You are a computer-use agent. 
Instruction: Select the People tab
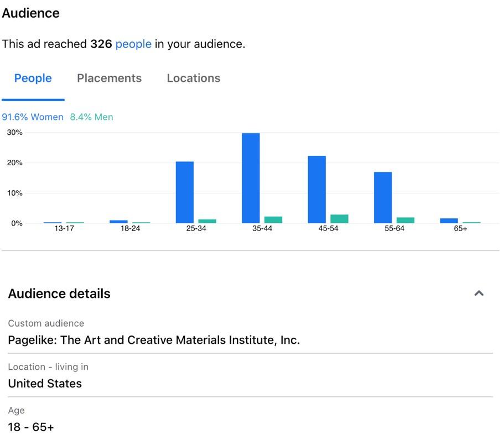pyautogui.click(x=33, y=78)
